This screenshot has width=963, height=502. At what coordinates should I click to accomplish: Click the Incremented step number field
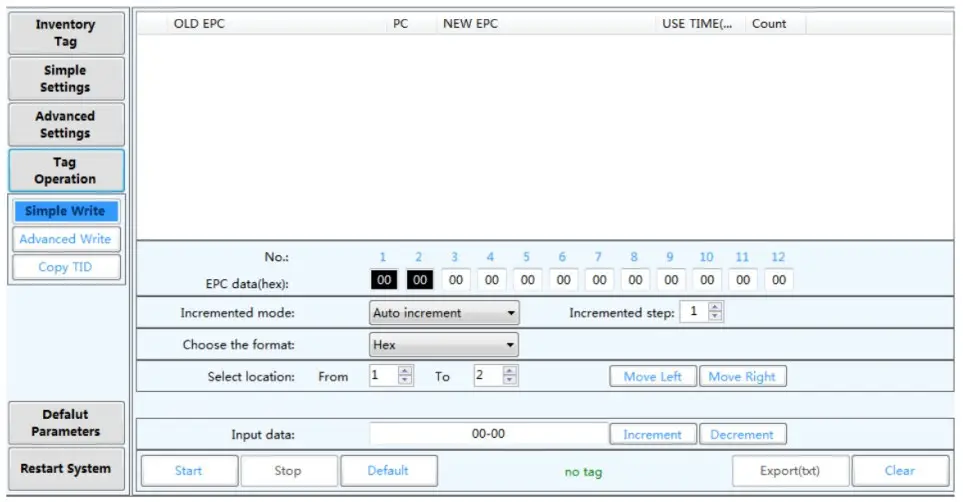pyautogui.click(x=695, y=312)
